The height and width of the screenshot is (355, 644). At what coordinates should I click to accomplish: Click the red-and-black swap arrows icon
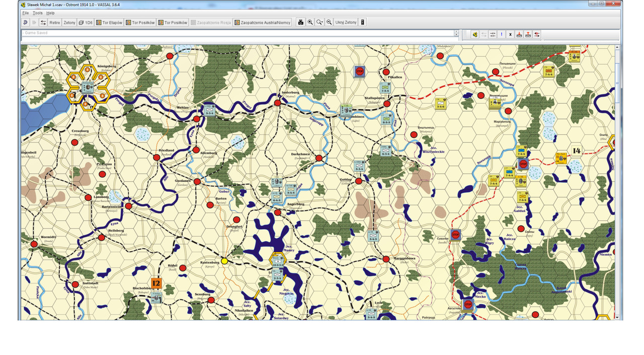(537, 34)
